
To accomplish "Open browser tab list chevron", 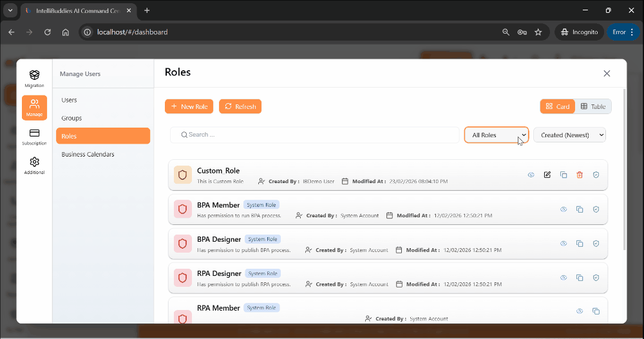I will 10,10.
